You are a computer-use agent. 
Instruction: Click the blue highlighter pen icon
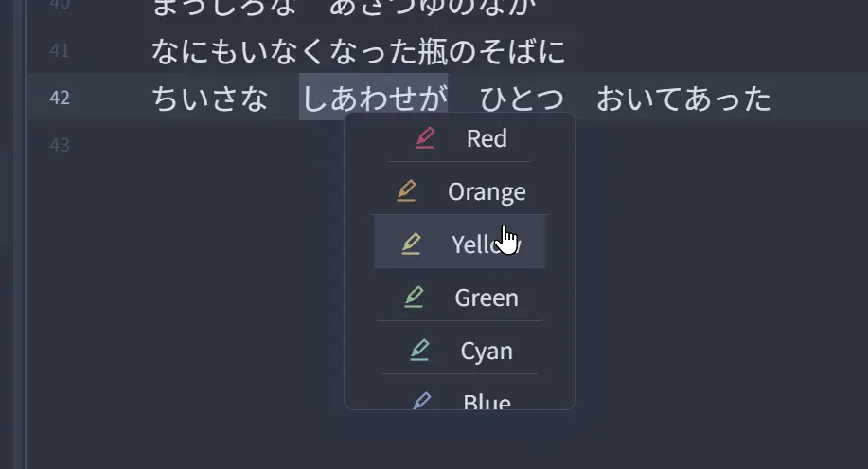(x=422, y=400)
